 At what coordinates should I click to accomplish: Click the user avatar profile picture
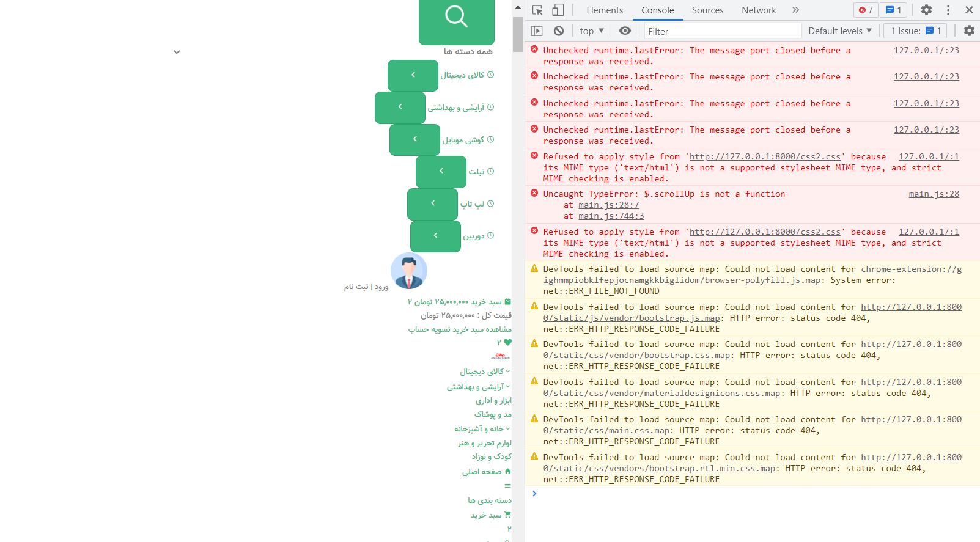tap(409, 271)
